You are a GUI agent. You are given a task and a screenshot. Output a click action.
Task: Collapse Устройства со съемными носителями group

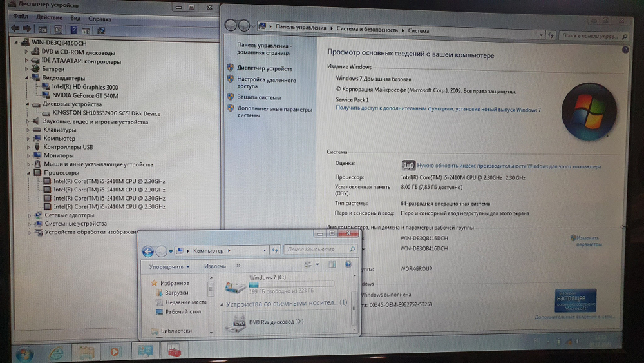click(222, 304)
